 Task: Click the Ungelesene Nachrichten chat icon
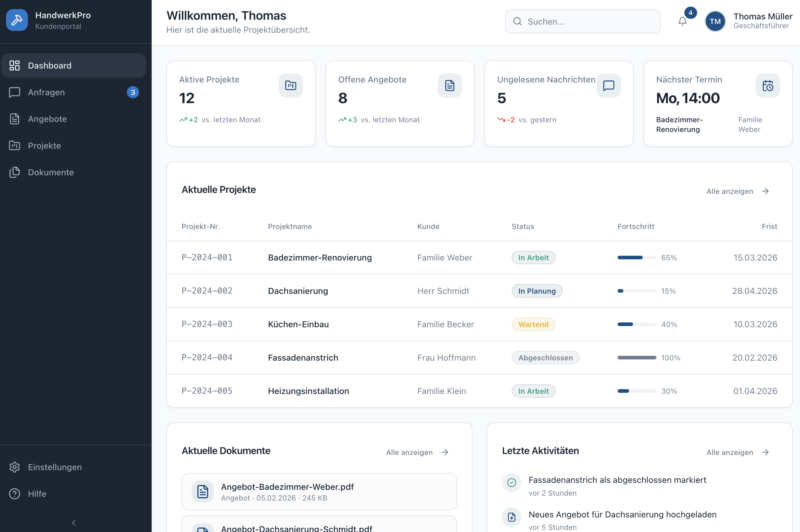point(608,86)
